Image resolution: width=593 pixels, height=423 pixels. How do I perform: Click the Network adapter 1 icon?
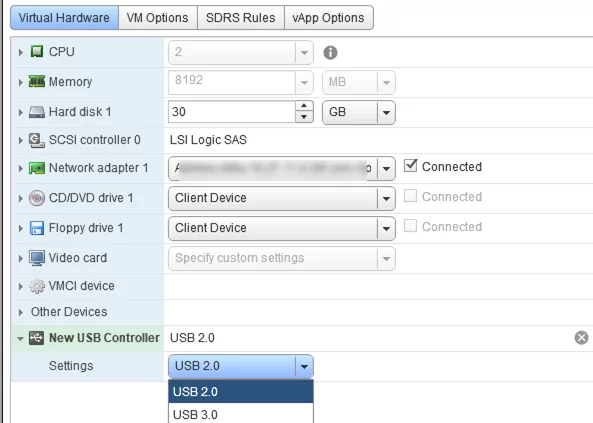coord(37,168)
